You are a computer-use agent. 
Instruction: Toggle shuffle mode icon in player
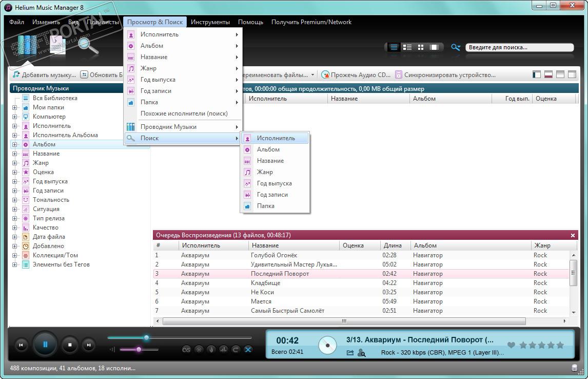[248, 350]
